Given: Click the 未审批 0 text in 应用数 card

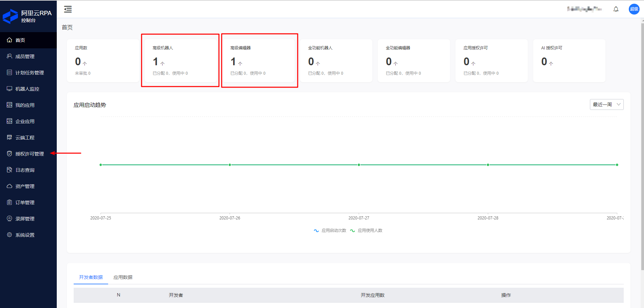Looking at the screenshot, I should coord(83,73).
